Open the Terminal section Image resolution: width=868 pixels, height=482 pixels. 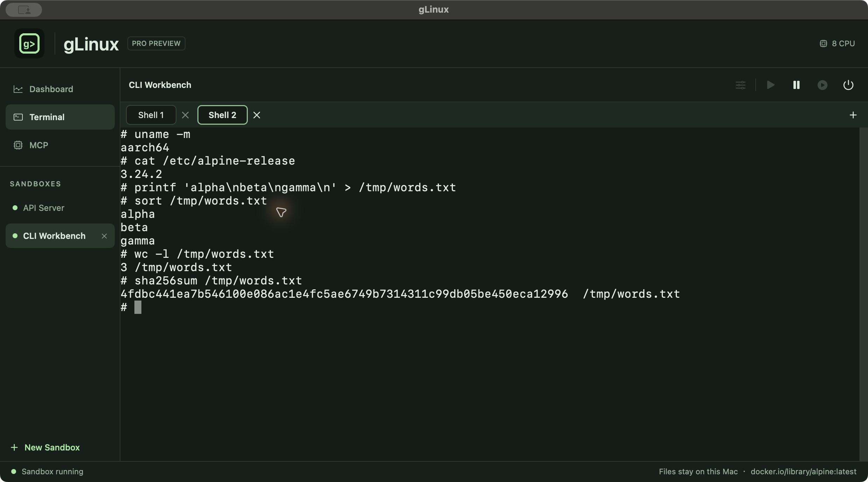(60, 117)
